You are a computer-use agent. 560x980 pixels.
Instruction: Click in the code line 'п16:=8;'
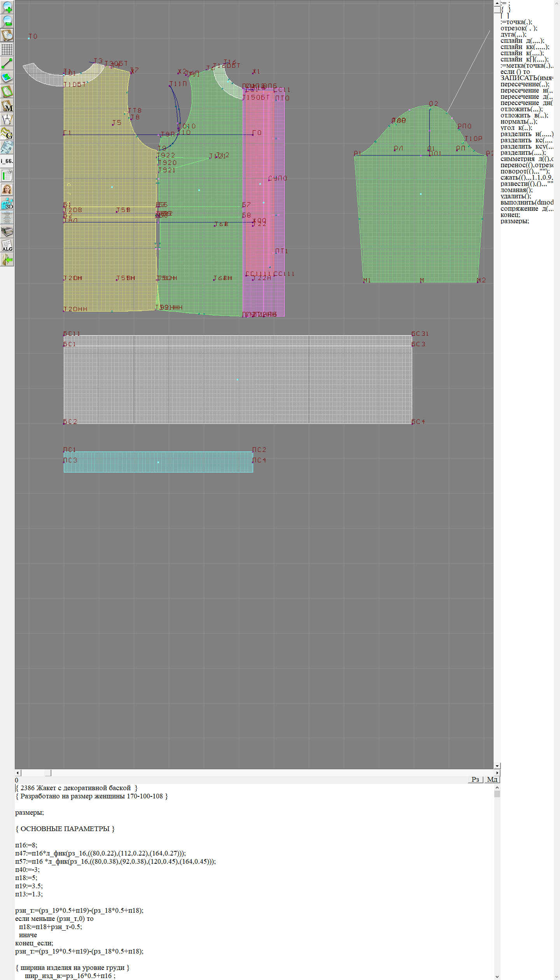pos(26,845)
